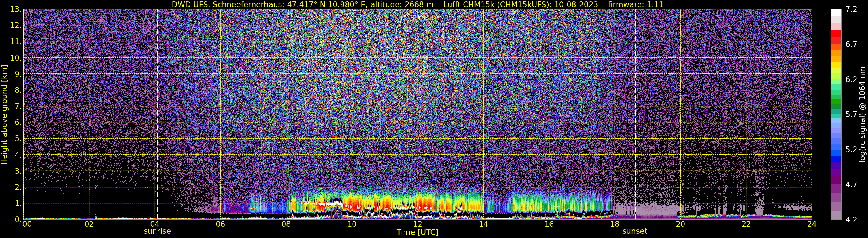Screen dimensions: 868x238
Task: Click the y-axis tick label '2.'
Action: pyautogui.click(x=18, y=188)
